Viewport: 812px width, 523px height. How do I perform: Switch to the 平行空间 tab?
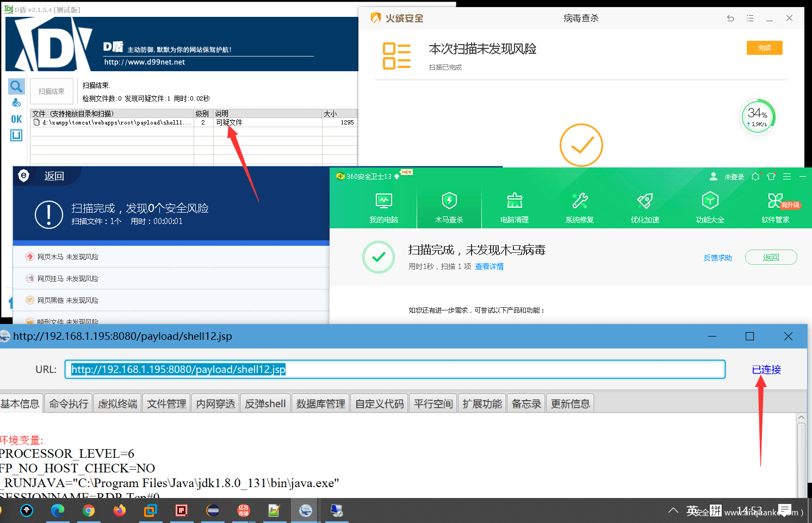(x=433, y=403)
